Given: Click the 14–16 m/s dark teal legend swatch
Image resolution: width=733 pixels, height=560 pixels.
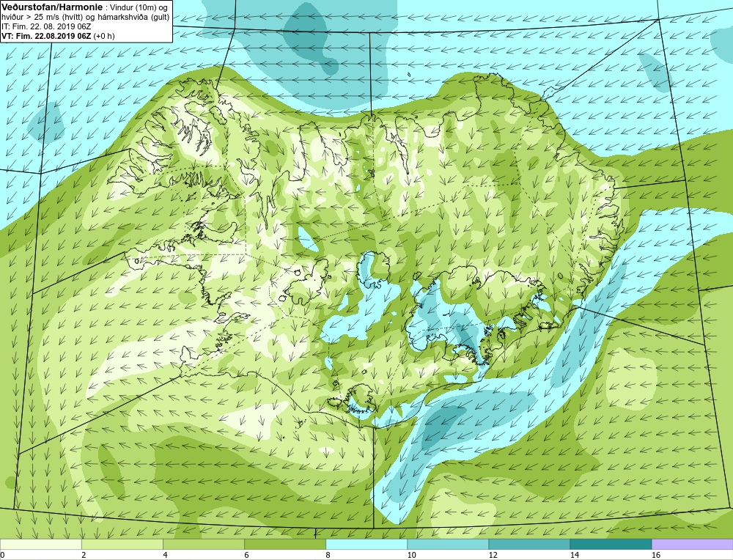Looking at the screenshot, I should coord(611,544).
